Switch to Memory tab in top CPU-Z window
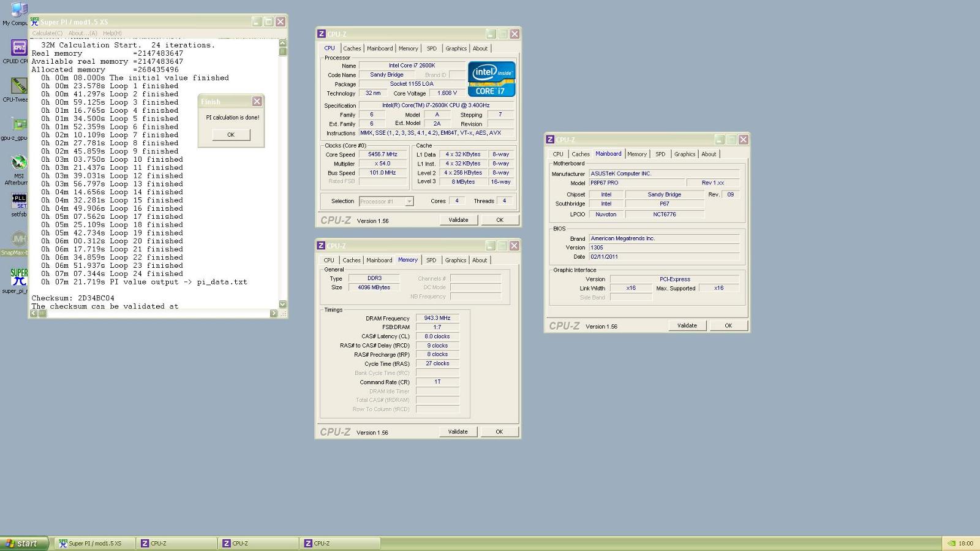Screen dimensions: 980x551 coord(408,48)
